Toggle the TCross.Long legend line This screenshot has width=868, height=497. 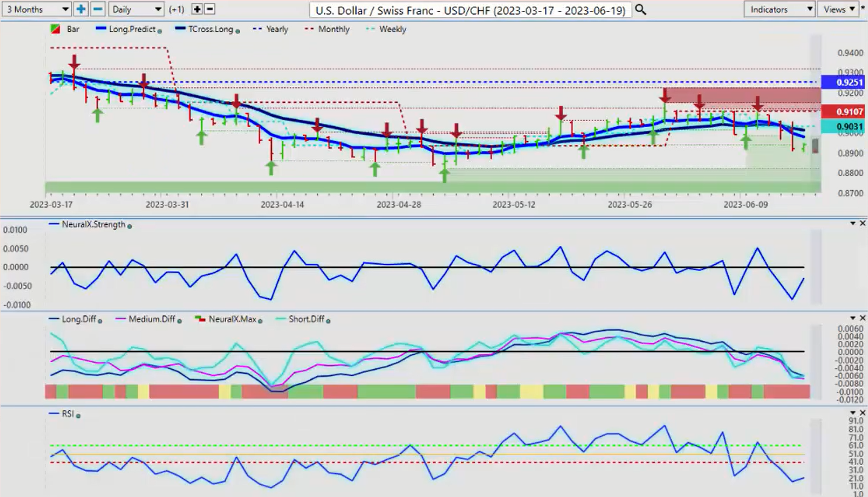[203, 29]
